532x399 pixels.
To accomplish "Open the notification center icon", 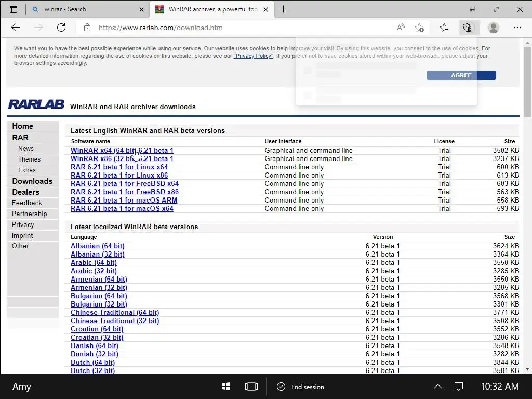I will click(459, 387).
